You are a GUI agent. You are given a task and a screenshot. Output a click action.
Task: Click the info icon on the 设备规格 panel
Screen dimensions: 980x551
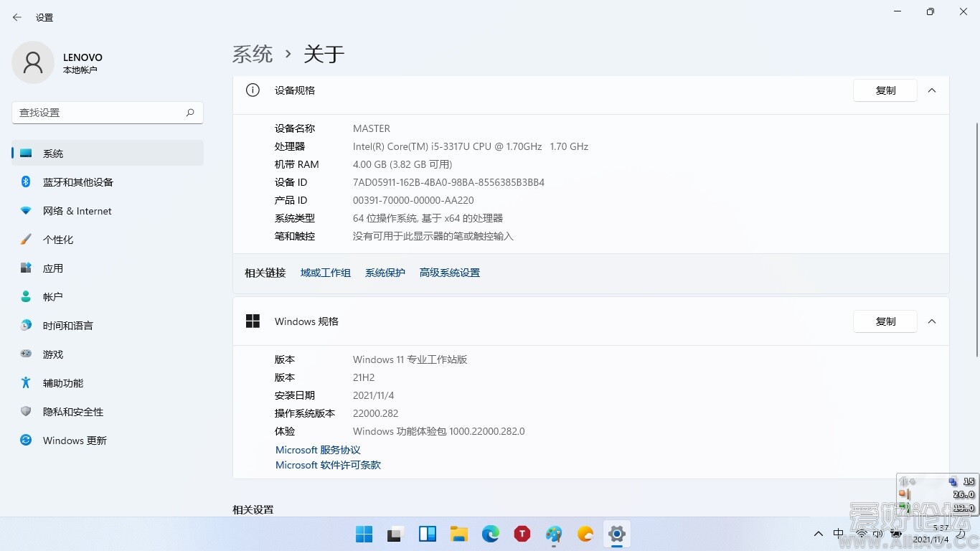pyautogui.click(x=252, y=90)
